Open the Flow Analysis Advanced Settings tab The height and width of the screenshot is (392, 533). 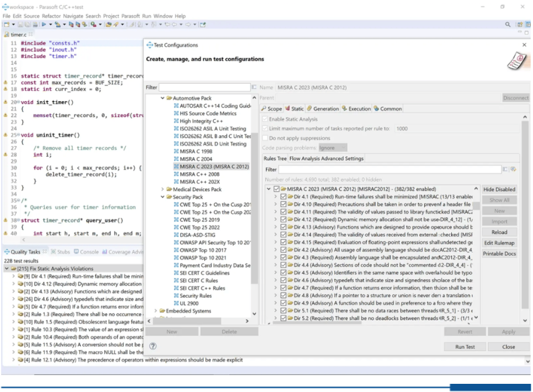(326, 158)
